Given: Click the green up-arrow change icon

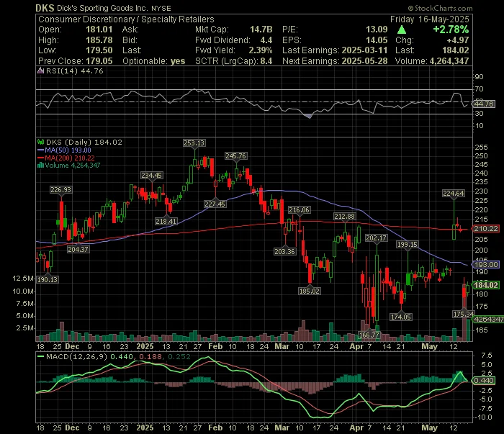Looking at the screenshot, I should point(402,30).
